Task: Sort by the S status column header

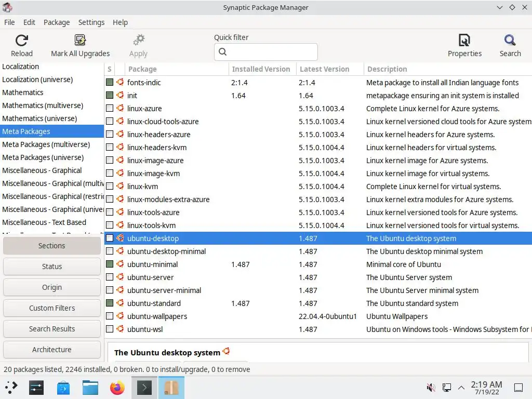Action: 109,69
